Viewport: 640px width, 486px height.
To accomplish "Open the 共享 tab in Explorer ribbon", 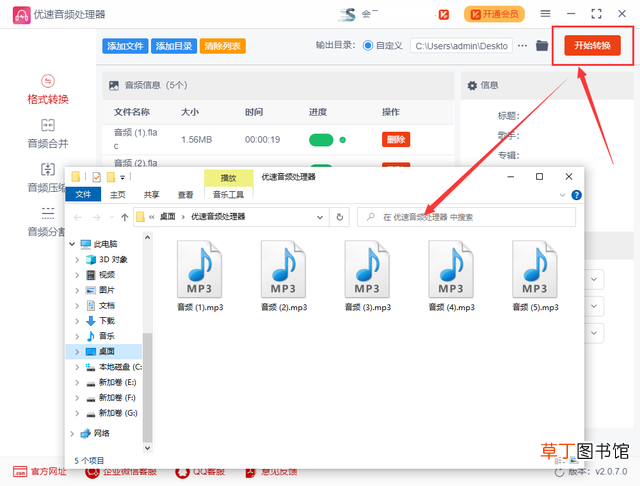I will pyautogui.click(x=151, y=195).
